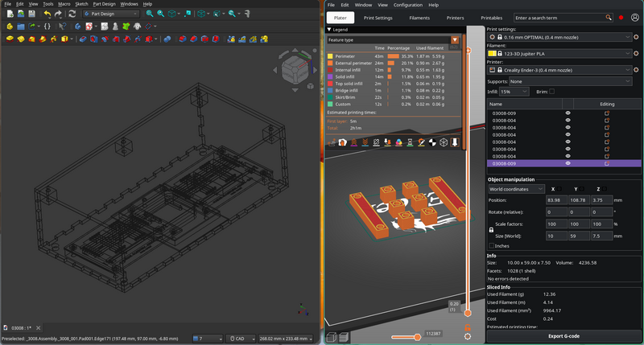Image resolution: width=644 pixels, height=345 pixels.
Task: Switch to 3D editor view cube icon
Action: (330, 338)
